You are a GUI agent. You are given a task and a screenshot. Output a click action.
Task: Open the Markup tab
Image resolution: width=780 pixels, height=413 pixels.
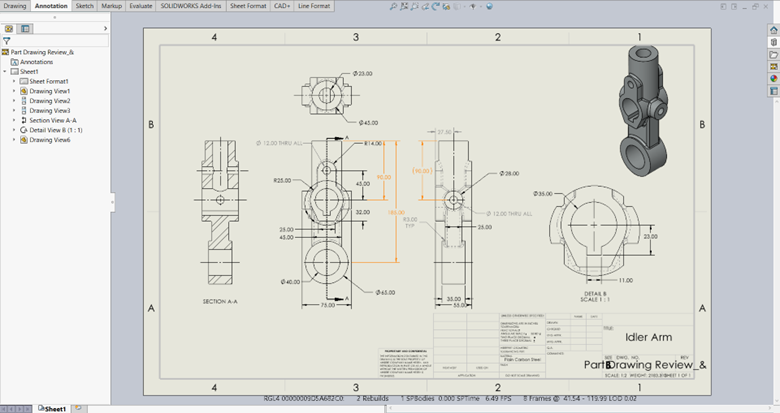click(111, 6)
